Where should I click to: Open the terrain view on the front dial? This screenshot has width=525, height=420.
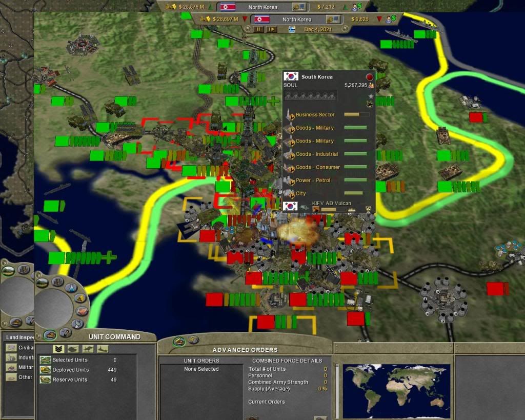coord(42,283)
